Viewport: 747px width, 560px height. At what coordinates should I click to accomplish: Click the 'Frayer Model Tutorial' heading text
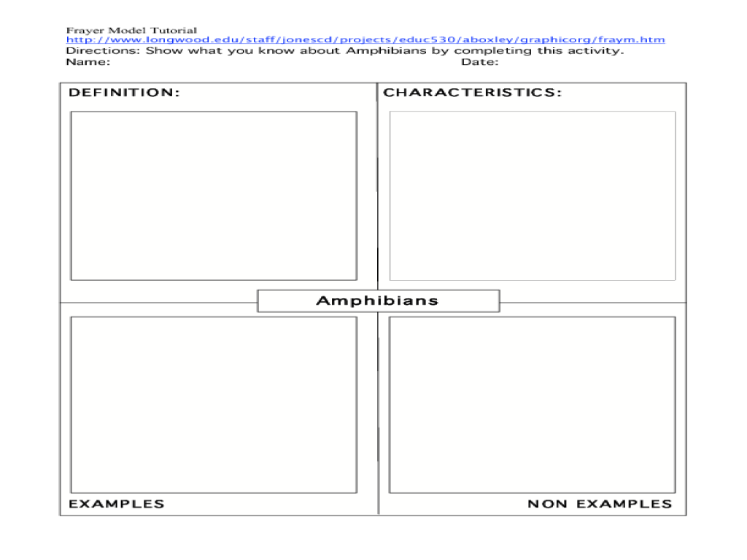coord(131,30)
